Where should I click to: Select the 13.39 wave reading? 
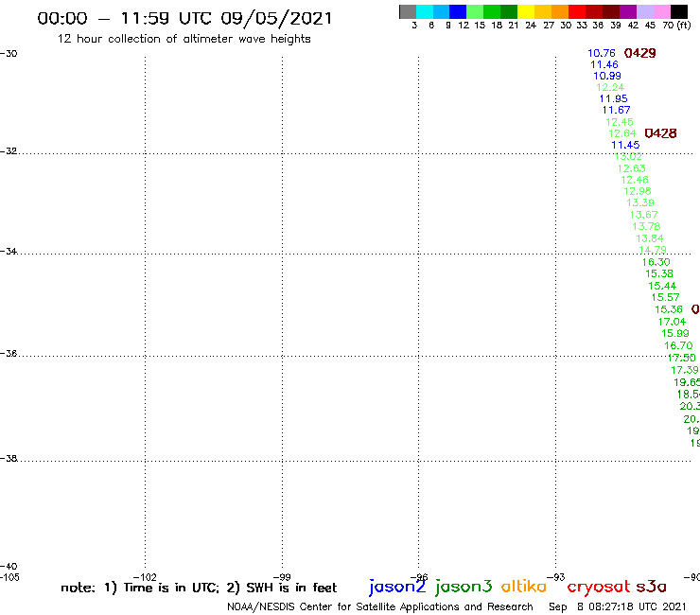(x=640, y=202)
